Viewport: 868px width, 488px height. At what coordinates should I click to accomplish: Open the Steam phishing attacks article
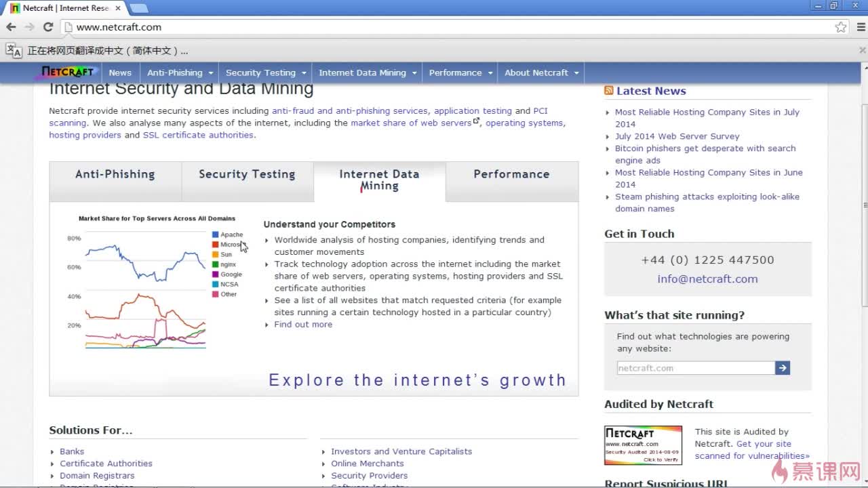point(707,203)
